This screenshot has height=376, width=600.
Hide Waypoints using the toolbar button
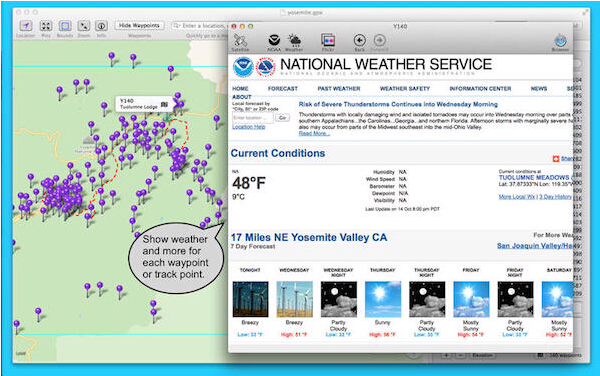tap(139, 26)
